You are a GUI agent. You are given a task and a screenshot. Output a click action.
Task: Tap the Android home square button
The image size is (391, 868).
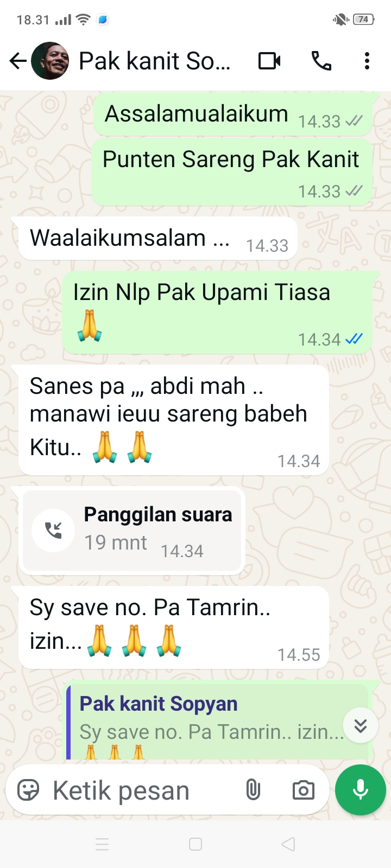195,844
